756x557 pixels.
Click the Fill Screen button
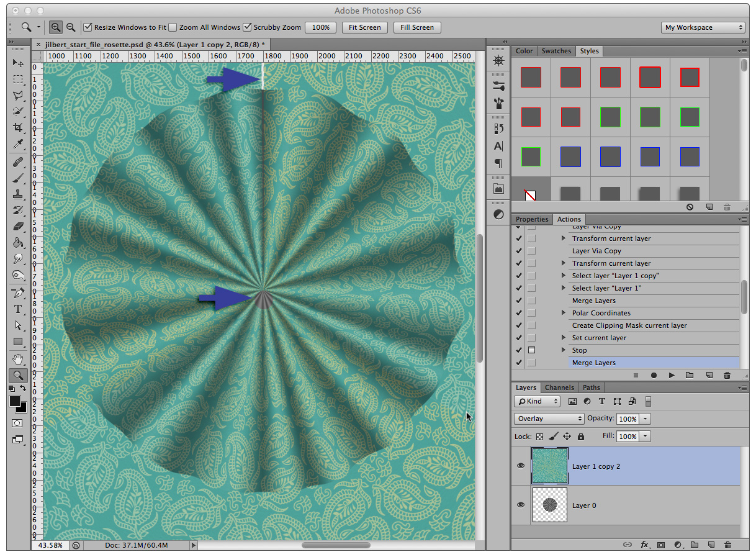[x=417, y=27]
